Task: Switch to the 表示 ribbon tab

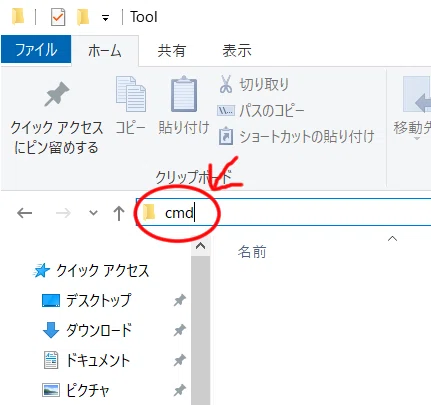Action: 237,51
